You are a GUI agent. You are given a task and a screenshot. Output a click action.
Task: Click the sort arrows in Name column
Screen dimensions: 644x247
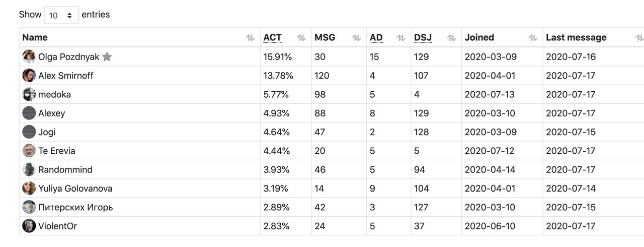coord(250,38)
